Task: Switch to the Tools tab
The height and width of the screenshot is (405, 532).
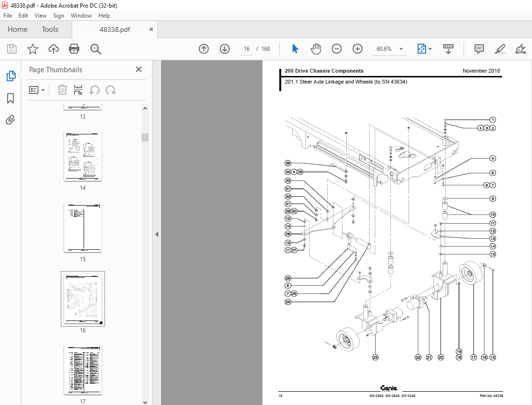Action: click(50, 29)
